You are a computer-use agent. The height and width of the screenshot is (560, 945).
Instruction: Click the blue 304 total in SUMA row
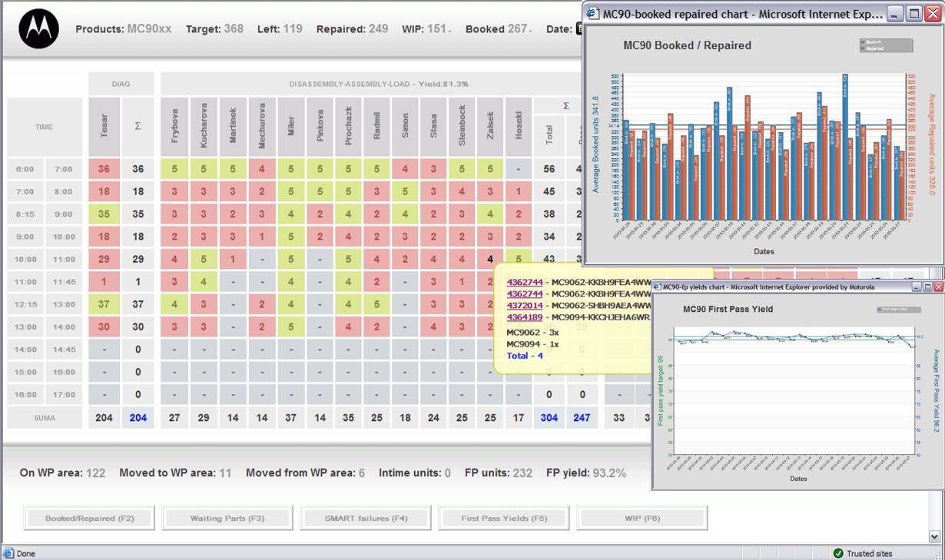click(549, 418)
